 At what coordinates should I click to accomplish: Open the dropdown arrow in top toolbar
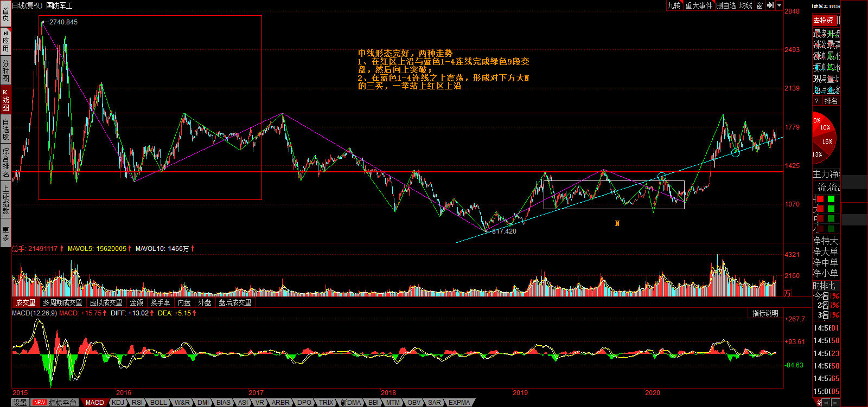(x=780, y=5)
